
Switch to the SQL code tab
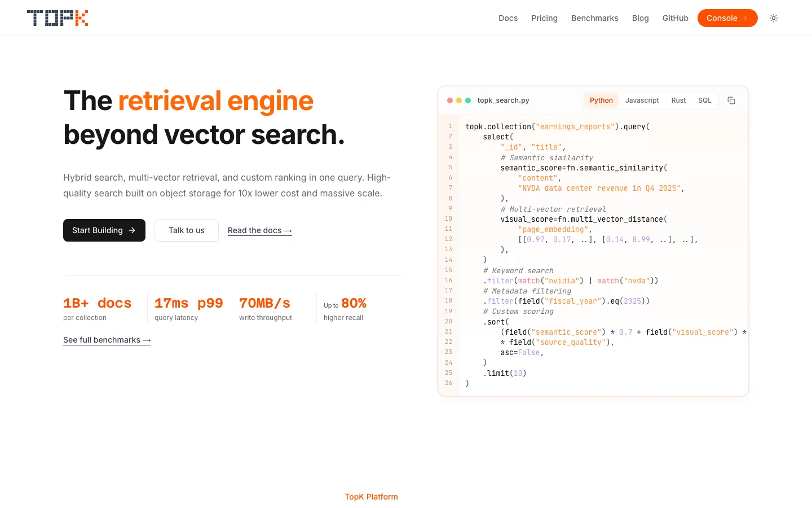coord(705,100)
